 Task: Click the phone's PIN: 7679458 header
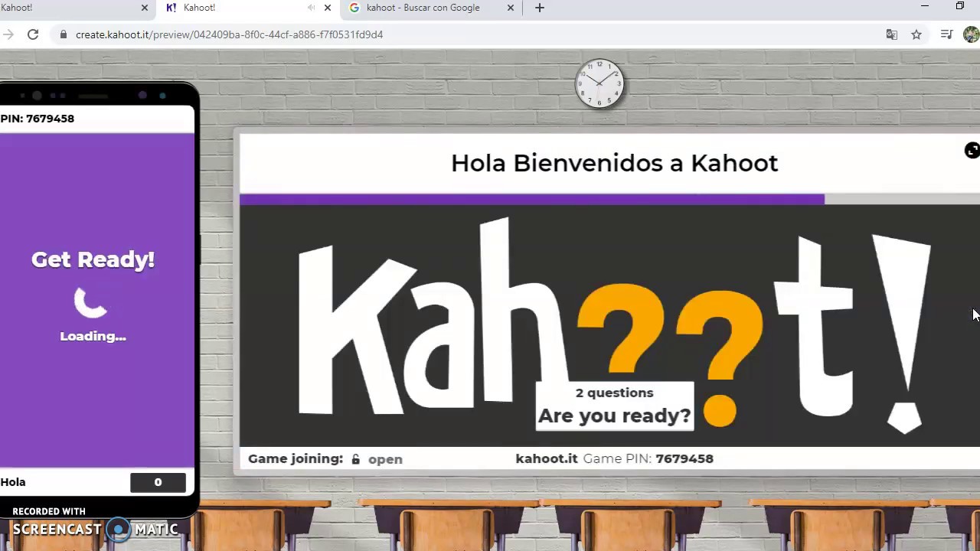(x=38, y=119)
